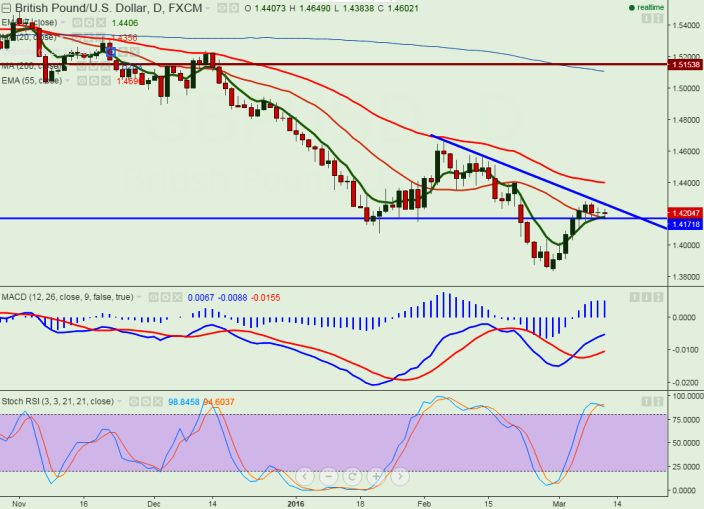This screenshot has width=704, height=509.
Task: Click the MACD (12, 26, close, 9, false, true) label
Action: click(67, 297)
